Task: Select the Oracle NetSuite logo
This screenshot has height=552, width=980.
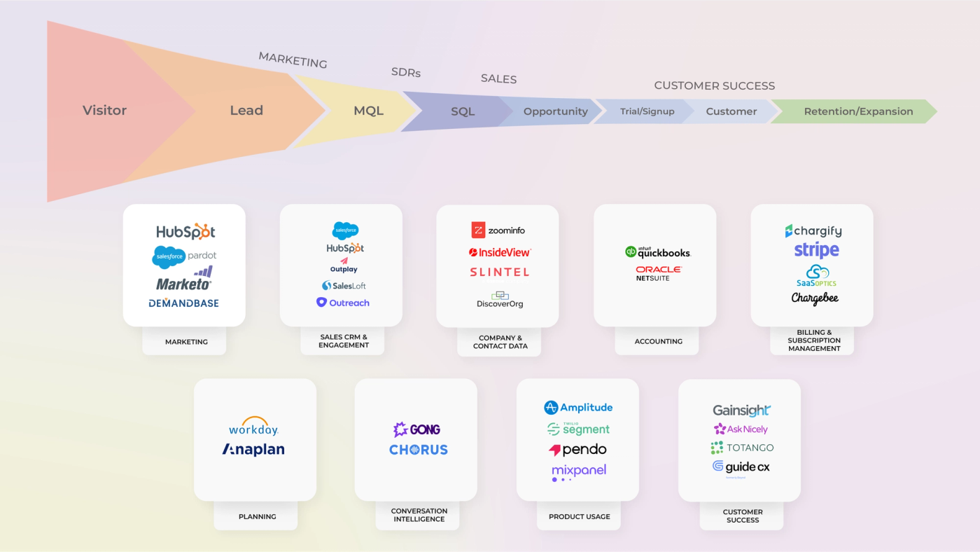Action: tap(659, 273)
